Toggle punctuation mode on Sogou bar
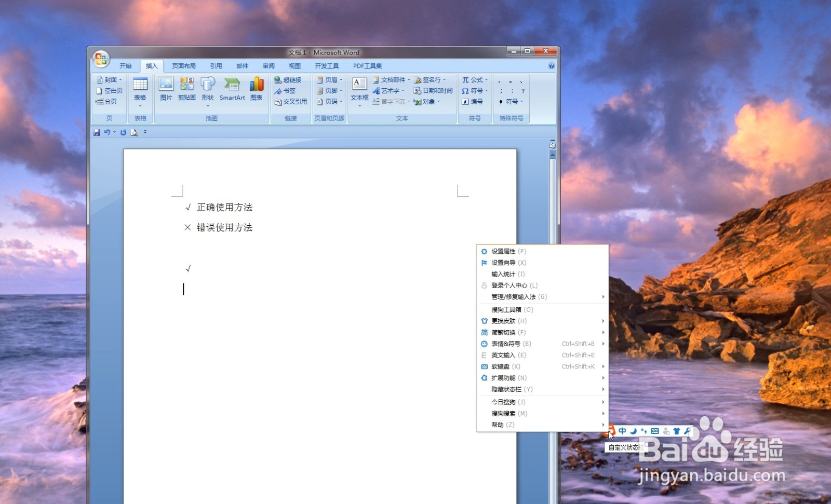 point(644,431)
